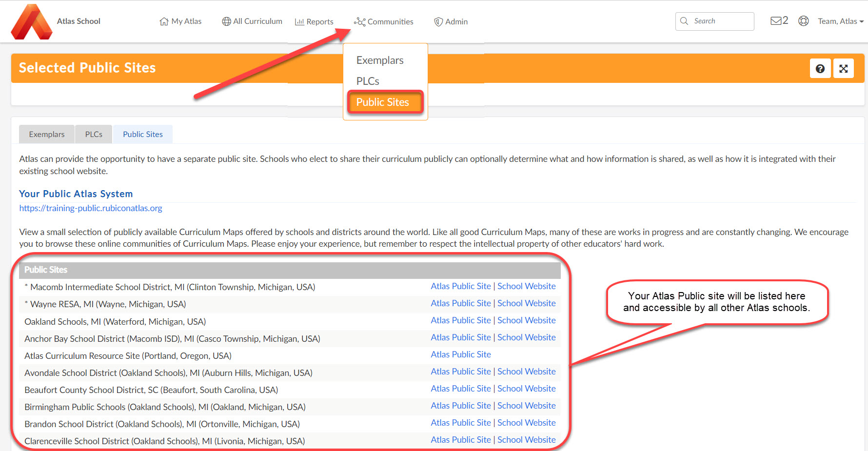Open Atlas Public Site for Brandon School District

pyautogui.click(x=461, y=423)
